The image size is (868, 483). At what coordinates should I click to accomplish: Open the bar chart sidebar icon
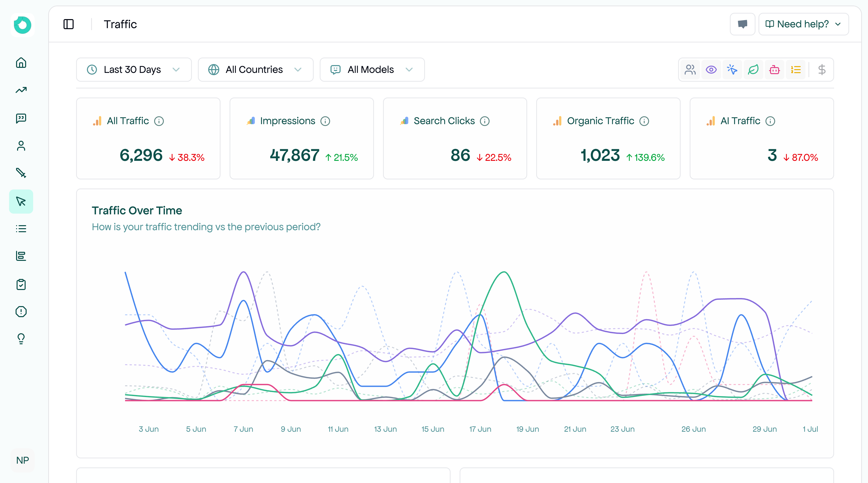click(x=21, y=256)
